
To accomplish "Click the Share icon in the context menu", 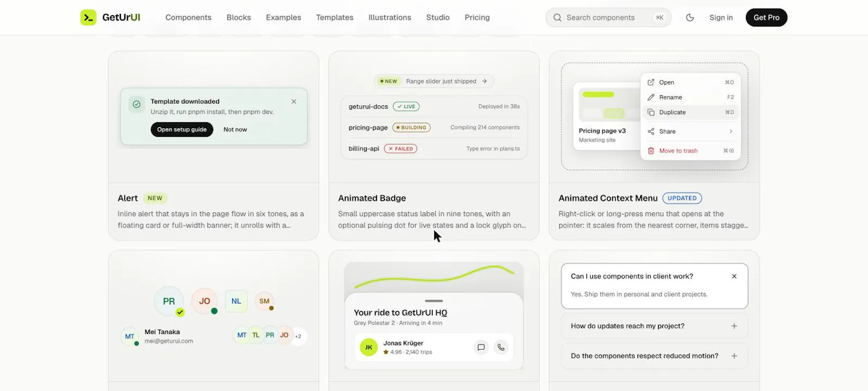I will [x=651, y=131].
